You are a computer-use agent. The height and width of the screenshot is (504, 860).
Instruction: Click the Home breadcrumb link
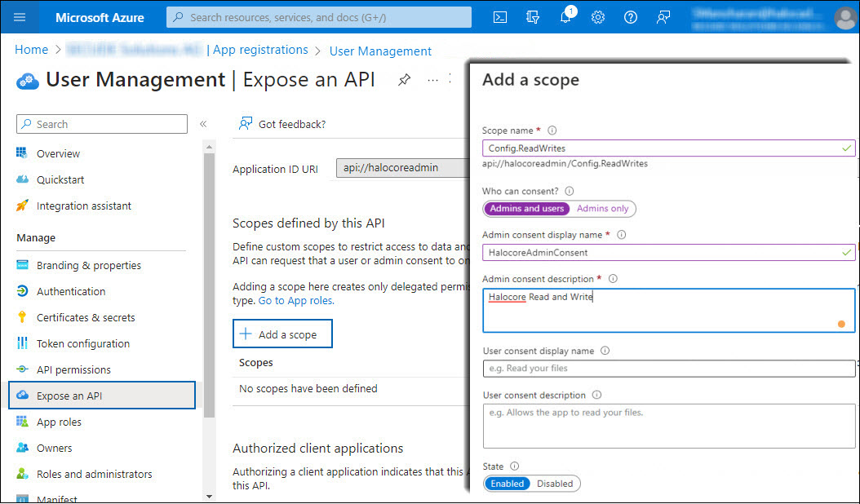[31, 50]
